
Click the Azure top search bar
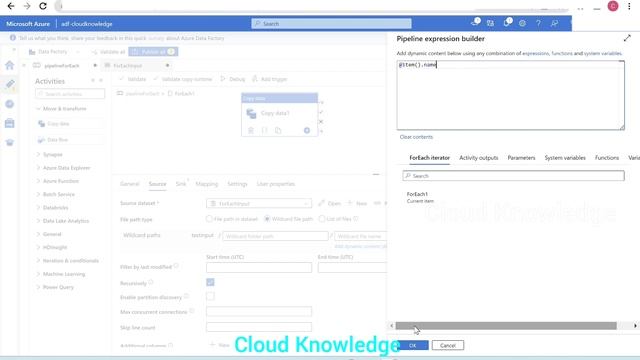point(331,24)
